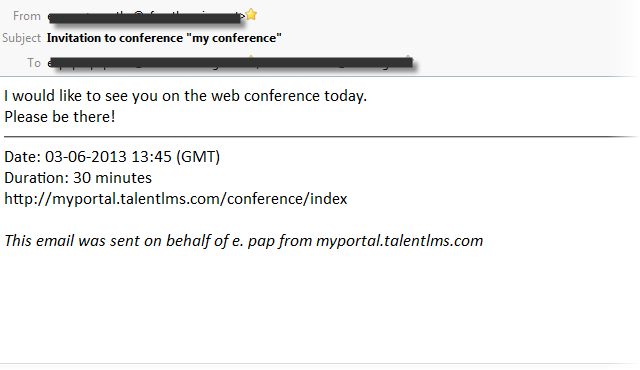The height and width of the screenshot is (370, 640).
Task: Click the From header label
Action: pos(27,16)
